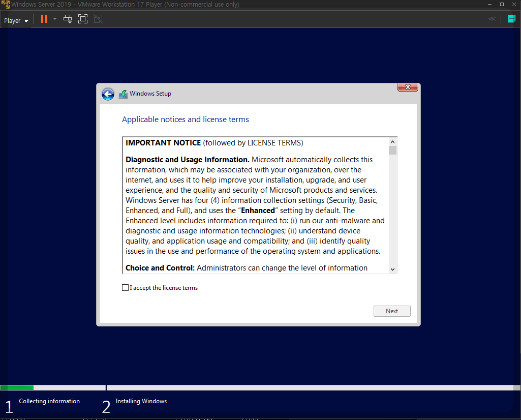Click 'Applicable notices and license terms' heading
Image resolution: width=521 pixels, height=420 pixels.
186,119
